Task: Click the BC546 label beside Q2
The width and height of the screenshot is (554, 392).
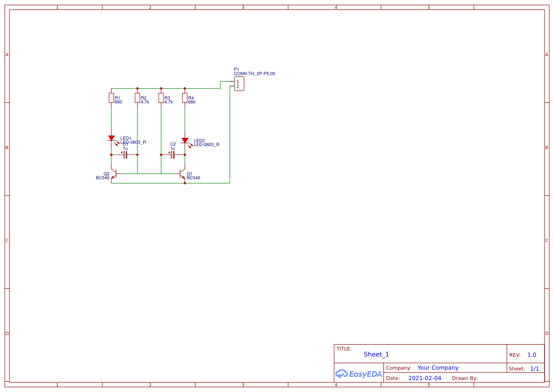Action: (103, 178)
